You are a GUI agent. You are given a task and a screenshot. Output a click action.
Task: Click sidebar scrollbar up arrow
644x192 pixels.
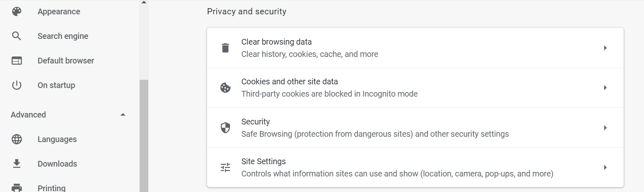pyautogui.click(x=144, y=2)
